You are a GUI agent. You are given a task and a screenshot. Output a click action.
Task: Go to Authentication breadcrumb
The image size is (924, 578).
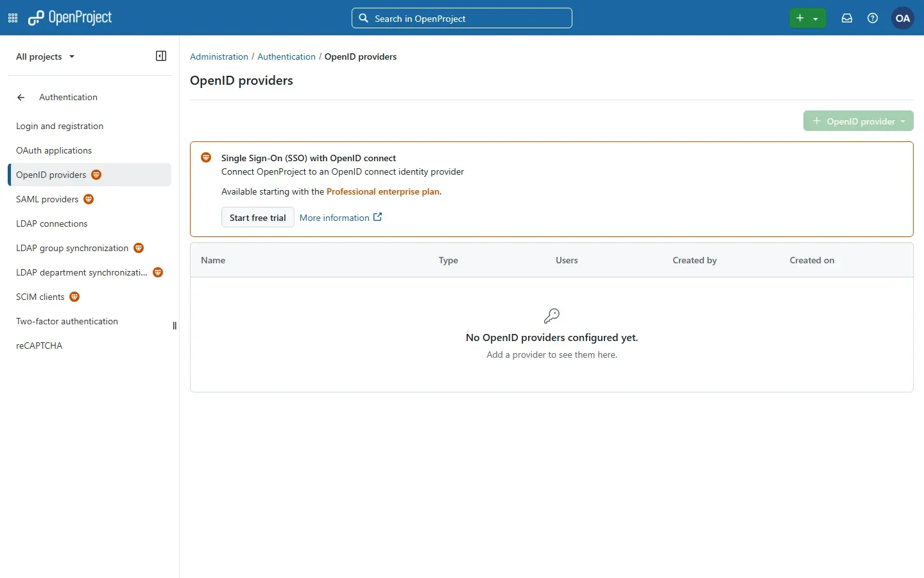point(286,57)
